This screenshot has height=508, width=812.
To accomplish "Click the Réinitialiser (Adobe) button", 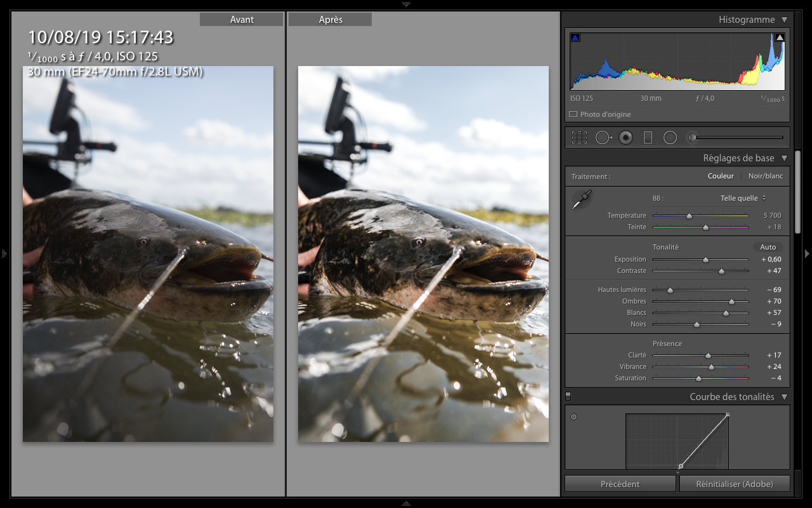I will coord(735,484).
